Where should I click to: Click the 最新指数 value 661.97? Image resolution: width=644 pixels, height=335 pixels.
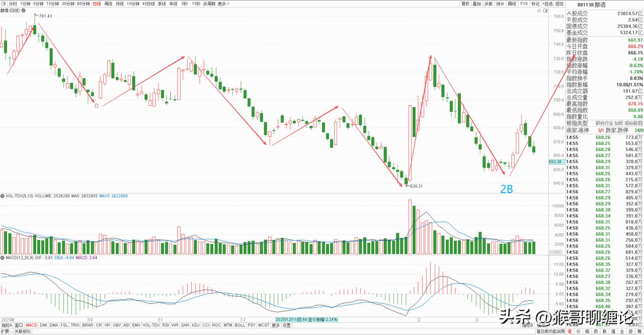pos(635,40)
